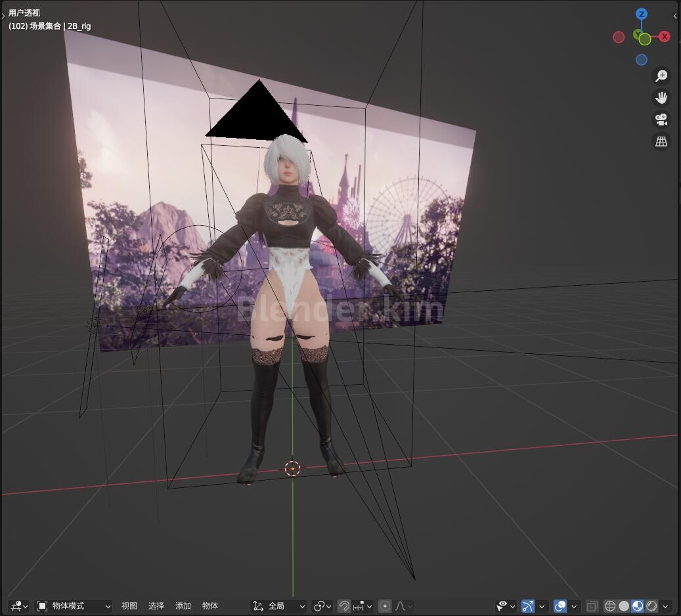Click the blue Z axis on gizmo
This screenshot has width=681, height=616.
642,14
